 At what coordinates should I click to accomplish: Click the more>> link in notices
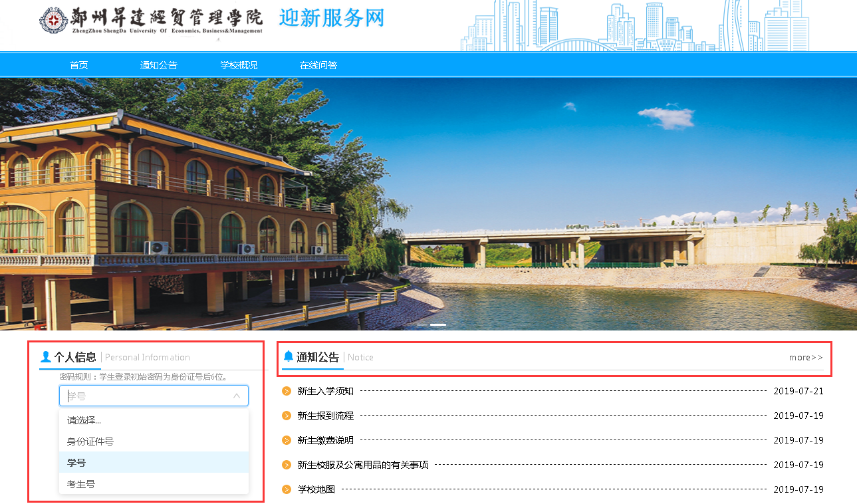click(x=806, y=357)
